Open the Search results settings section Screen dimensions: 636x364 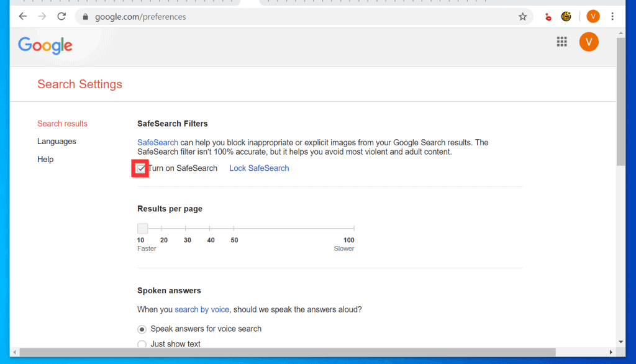pyautogui.click(x=62, y=124)
